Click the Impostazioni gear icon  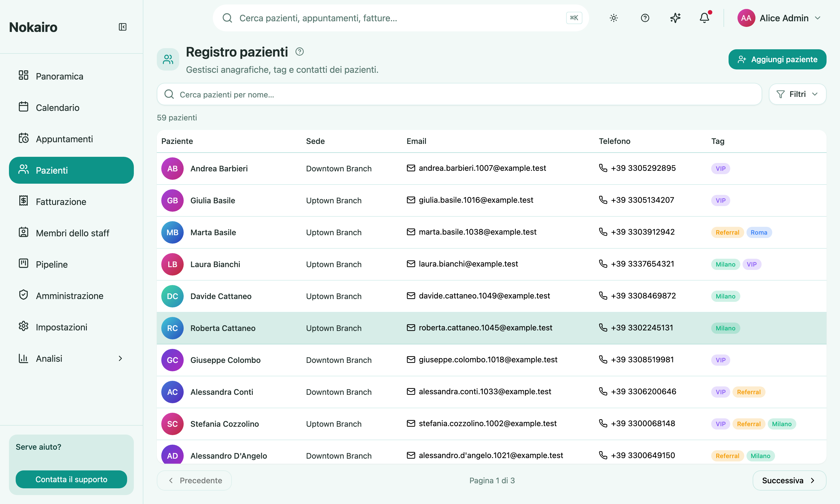(x=24, y=326)
